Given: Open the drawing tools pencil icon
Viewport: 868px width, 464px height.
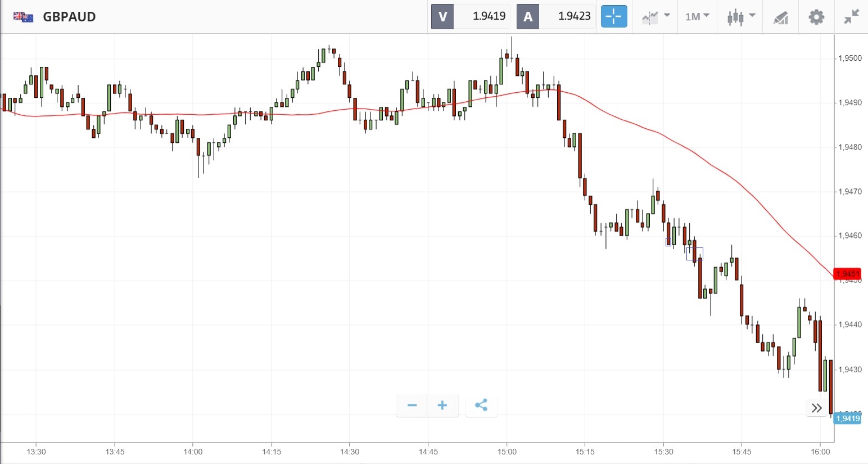Looking at the screenshot, I should click(x=780, y=17).
